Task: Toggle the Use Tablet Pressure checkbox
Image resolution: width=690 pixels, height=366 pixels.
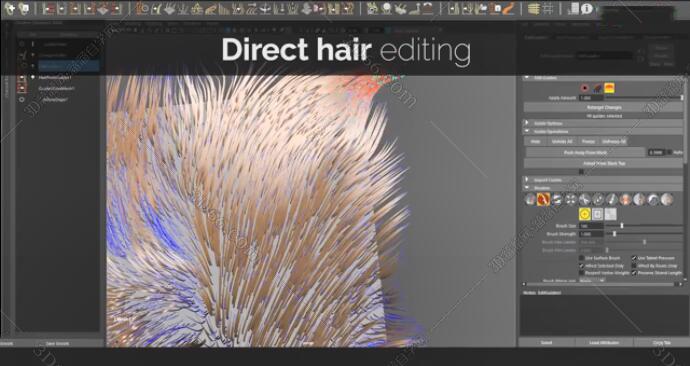Action: (x=634, y=258)
